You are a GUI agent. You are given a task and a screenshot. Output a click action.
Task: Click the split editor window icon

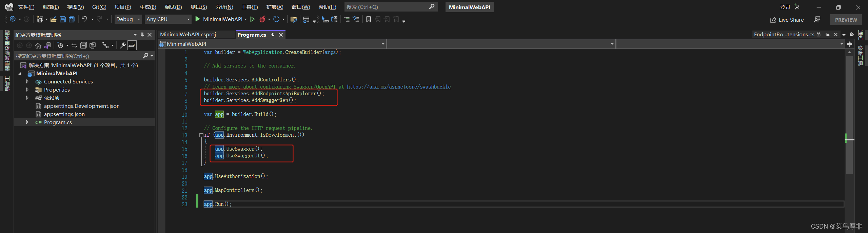[x=850, y=44]
